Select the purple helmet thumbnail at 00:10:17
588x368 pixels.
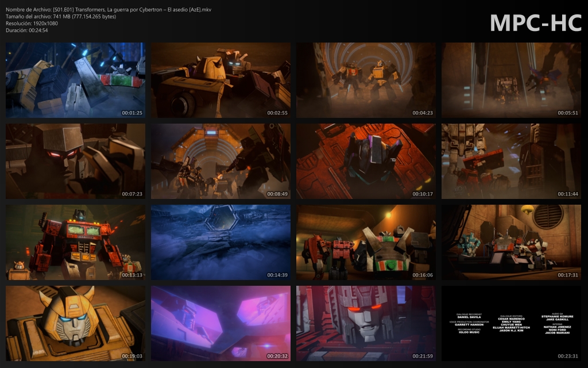tap(366, 161)
